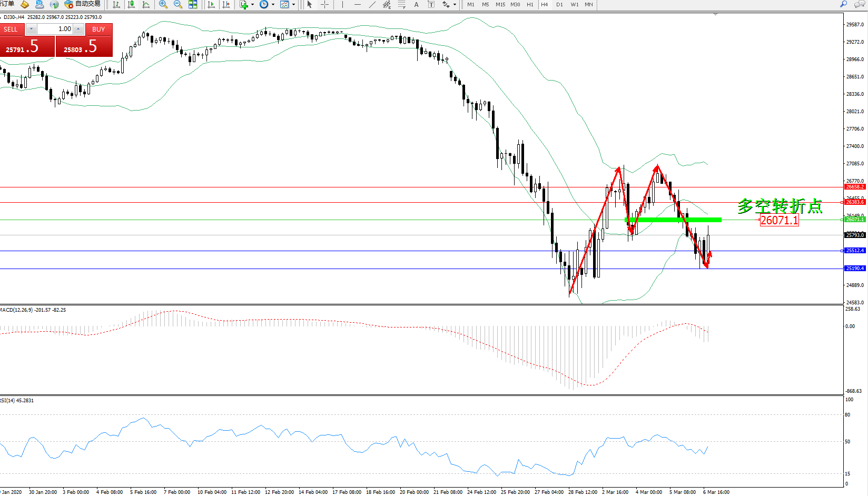The image size is (868, 496).
Task: Click the 1.00 lot volume field
Action: [55, 29]
